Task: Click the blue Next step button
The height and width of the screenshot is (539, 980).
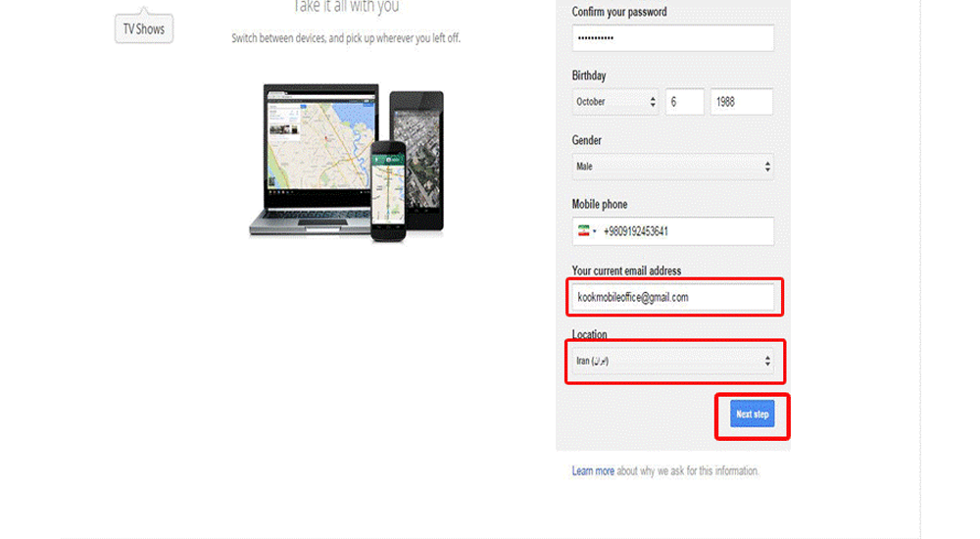Action: (x=752, y=414)
